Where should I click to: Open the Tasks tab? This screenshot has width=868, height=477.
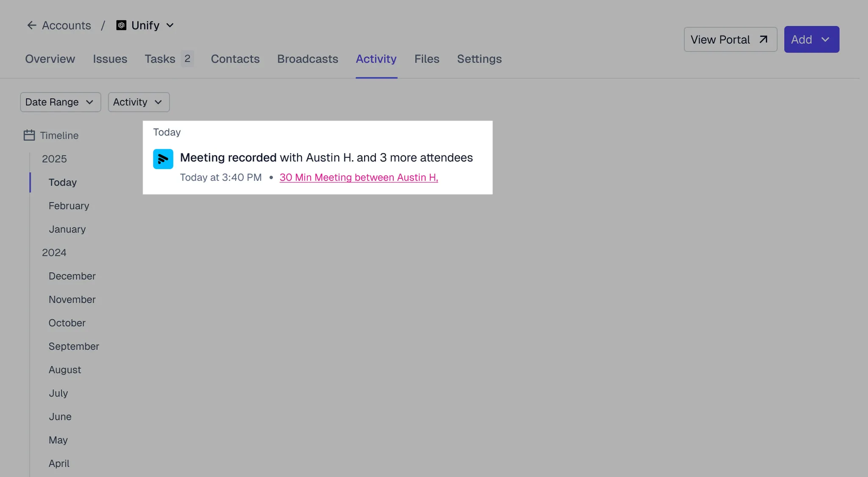click(x=160, y=59)
